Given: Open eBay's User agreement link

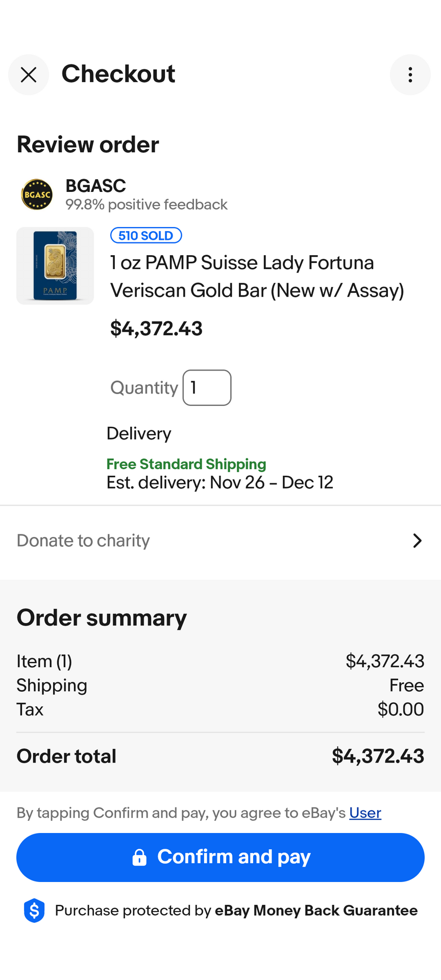Looking at the screenshot, I should point(365,813).
